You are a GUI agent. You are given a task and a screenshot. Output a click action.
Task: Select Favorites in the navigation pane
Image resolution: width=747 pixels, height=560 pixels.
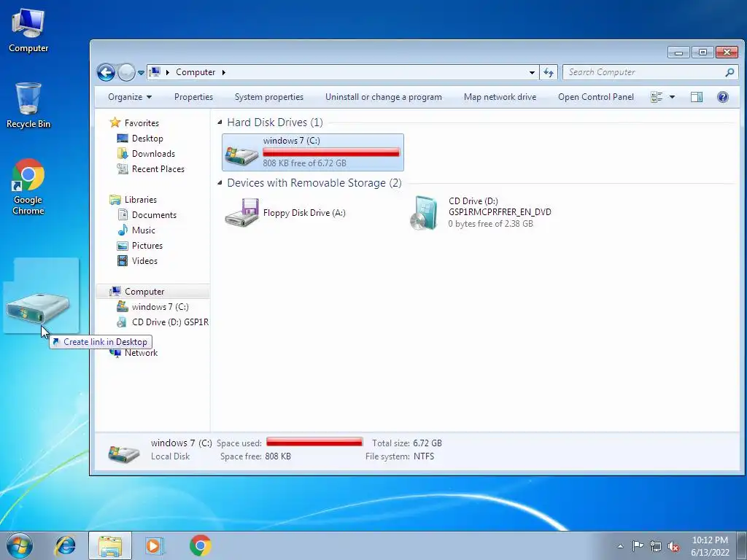[135, 122]
